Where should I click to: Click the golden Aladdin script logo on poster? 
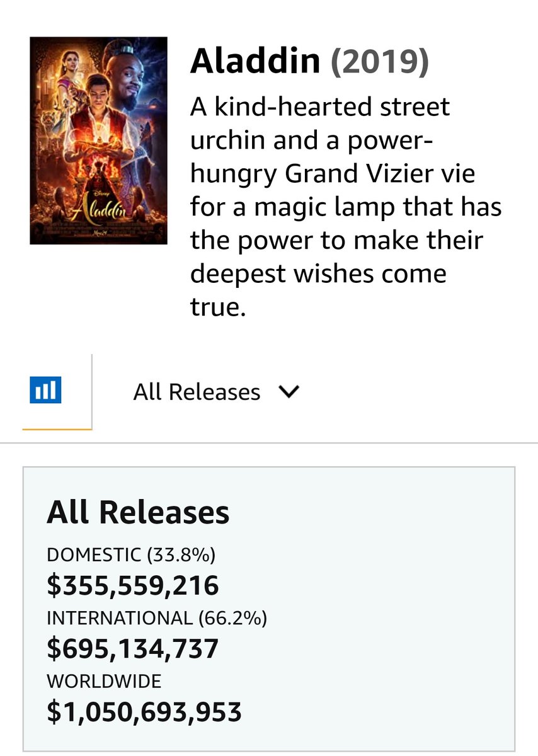pos(99,210)
